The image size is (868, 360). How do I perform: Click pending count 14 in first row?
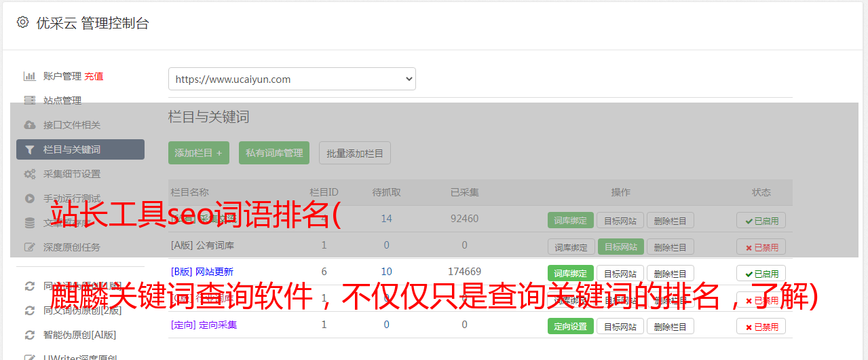387,219
